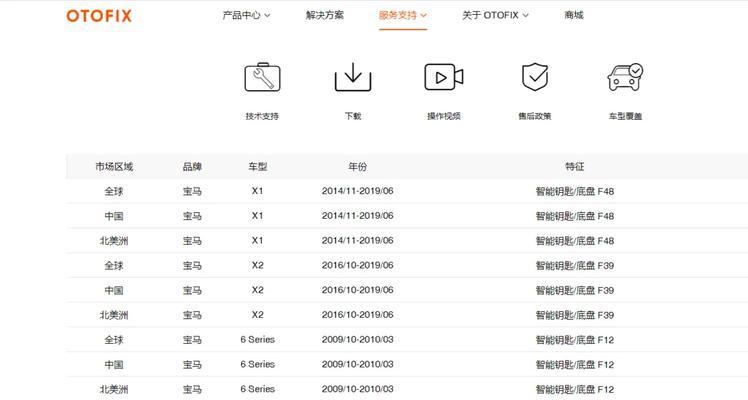Open the 关于 OTOFIX menu label
The height and width of the screenshot is (400, 748).
point(490,15)
